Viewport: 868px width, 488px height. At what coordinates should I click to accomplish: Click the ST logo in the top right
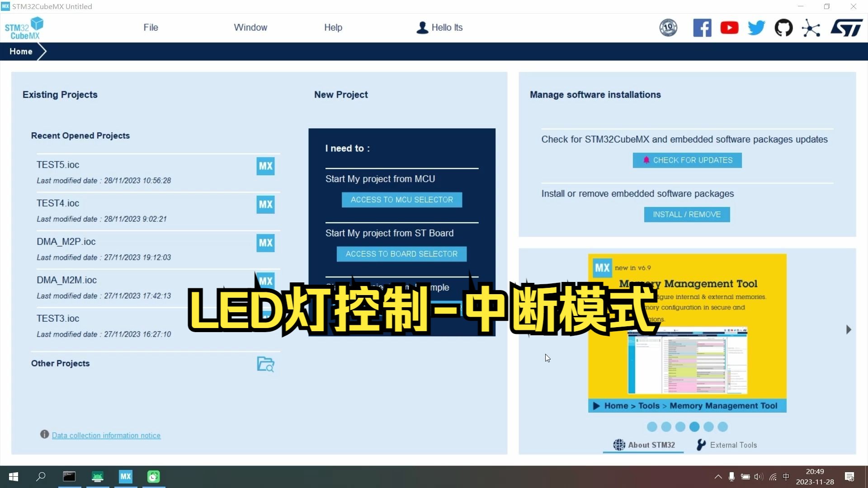pyautogui.click(x=846, y=28)
